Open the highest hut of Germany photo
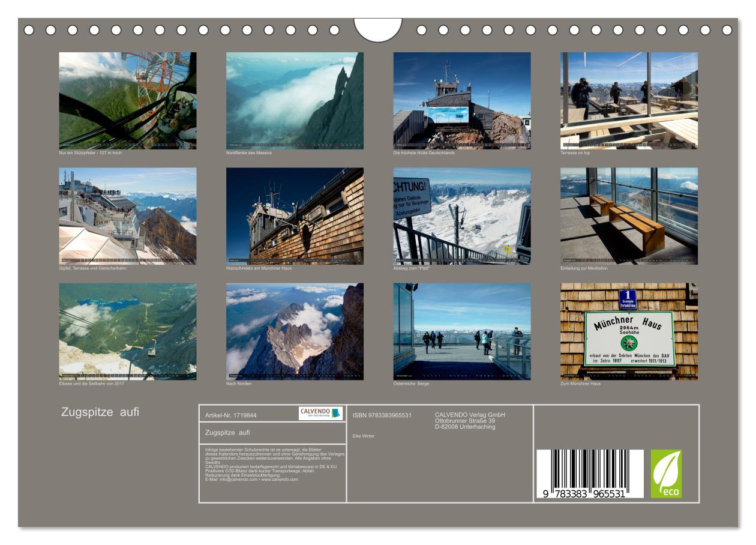Viewport: 756px width, 545px height. [x=462, y=100]
